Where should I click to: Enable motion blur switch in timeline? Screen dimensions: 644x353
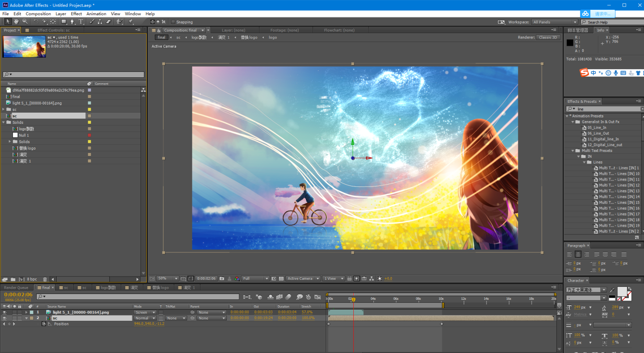click(x=288, y=297)
